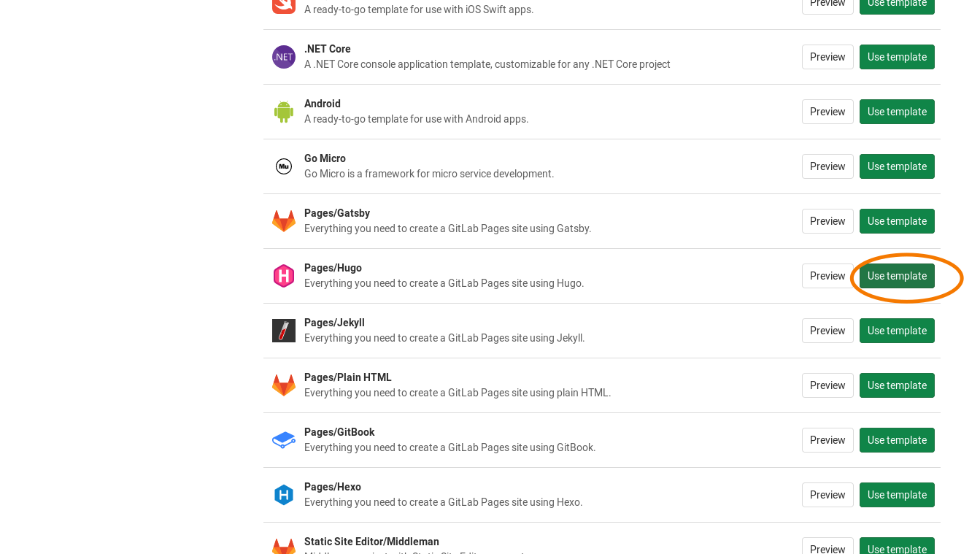The width and height of the screenshot is (980, 554).
Task: Click the Swift template icon at top
Action: pyautogui.click(x=284, y=5)
